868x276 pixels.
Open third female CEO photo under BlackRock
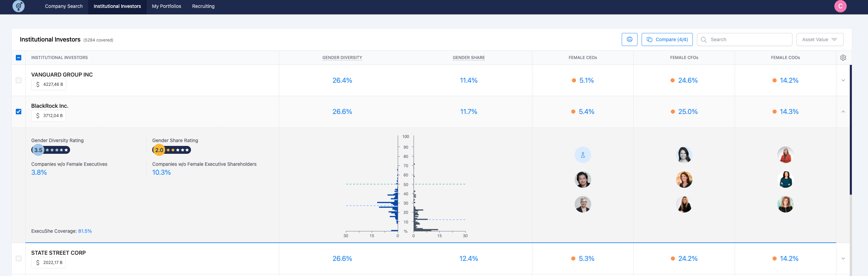(583, 204)
